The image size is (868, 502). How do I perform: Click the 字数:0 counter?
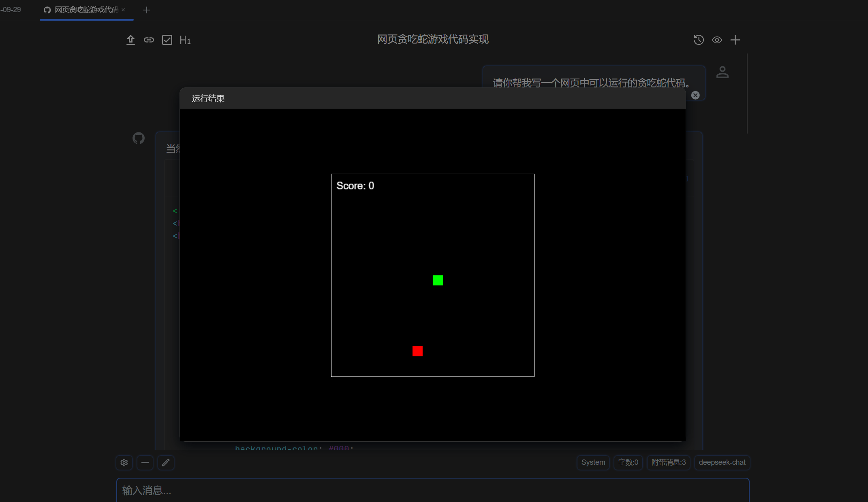click(628, 462)
